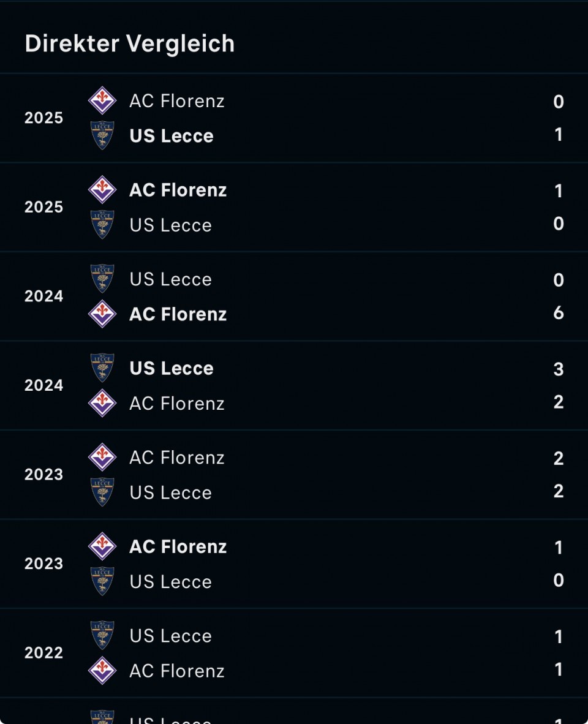This screenshot has width=588, height=724.
Task: Click AC Florenz crest in 2023 2–2 draw
Action: pyautogui.click(x=102, y=458)
